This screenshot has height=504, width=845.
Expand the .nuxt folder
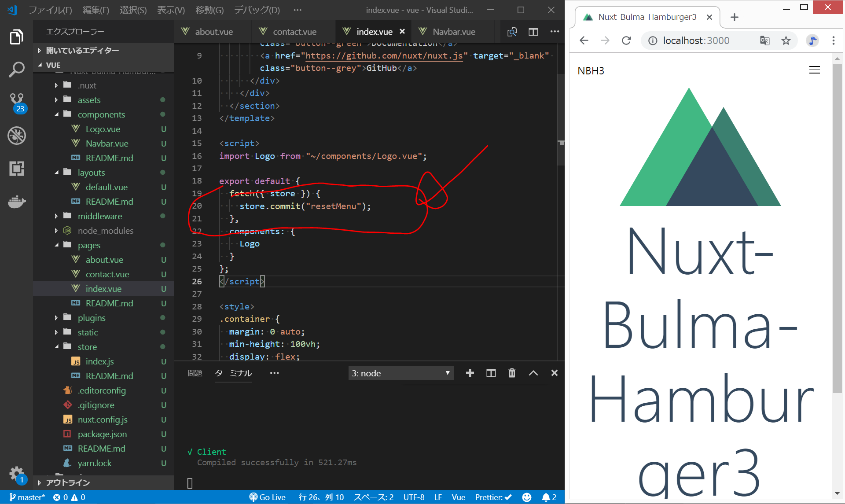click(x=56, y=85)
